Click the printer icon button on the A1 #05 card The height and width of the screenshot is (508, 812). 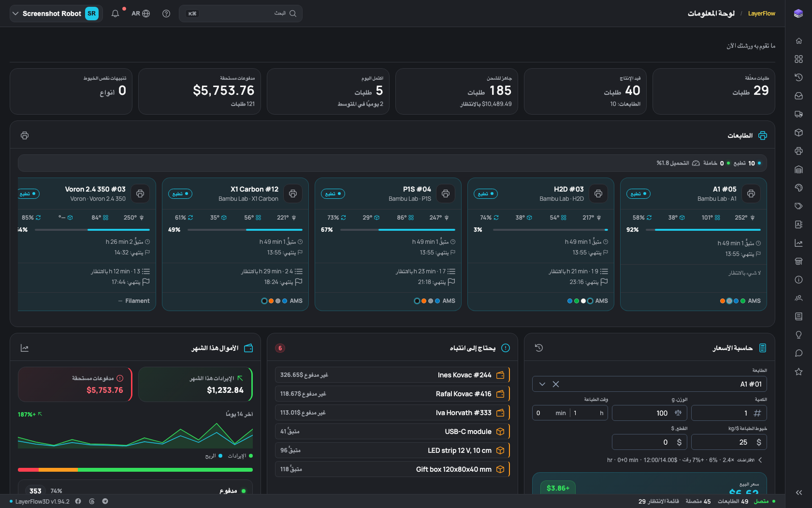751,194
